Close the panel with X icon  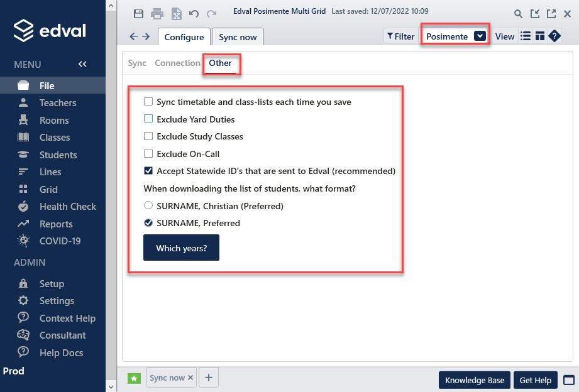(x=568, y=14)
